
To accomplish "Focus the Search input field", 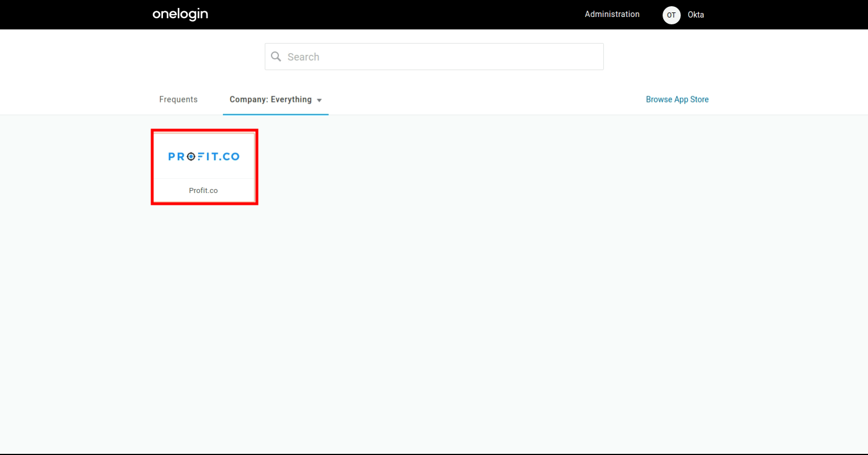I will (x=434, y=57).
